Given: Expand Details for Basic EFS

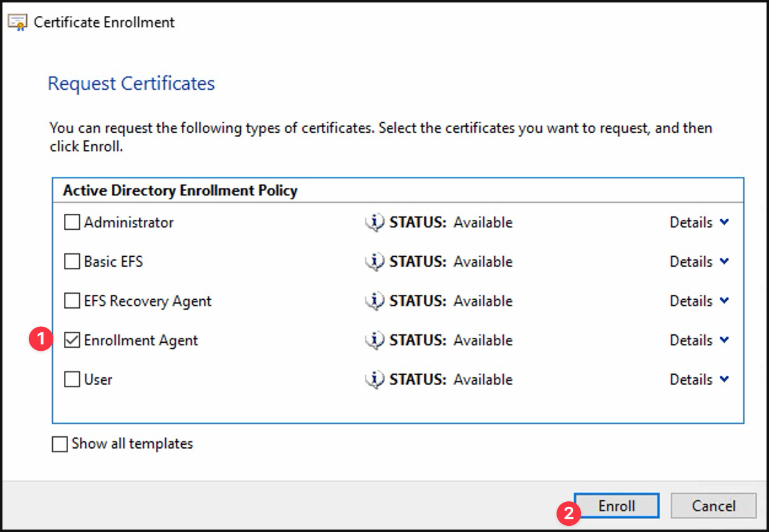Looking at the screenshot, I should [x=699, y=262].
